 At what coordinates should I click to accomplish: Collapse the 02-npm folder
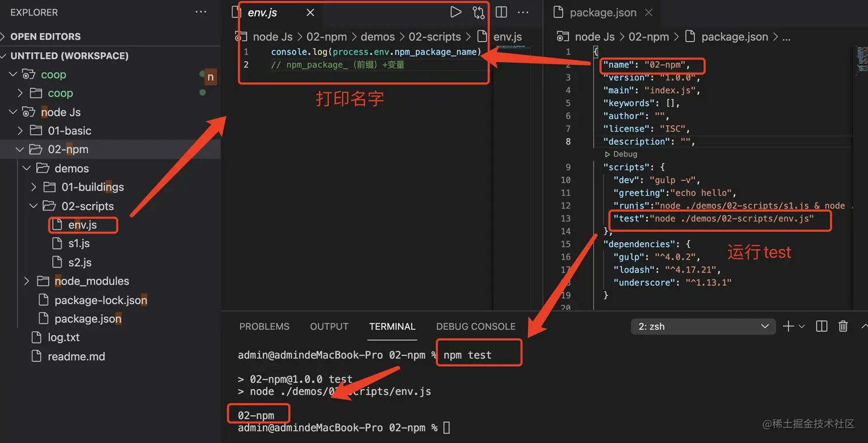[x=20, y=149]
